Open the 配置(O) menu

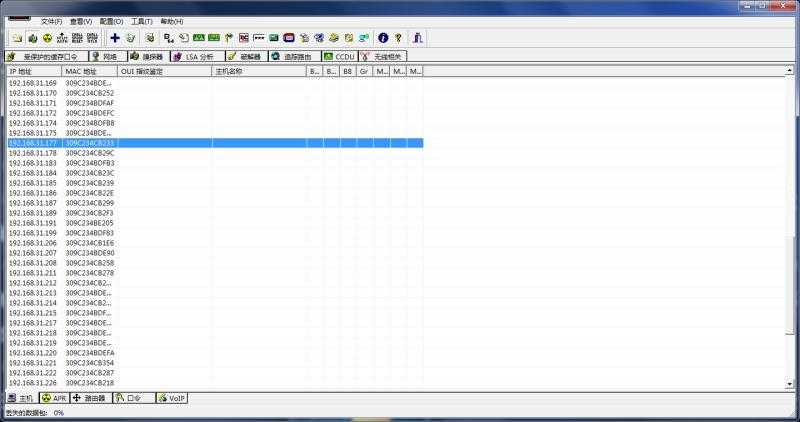(x=111, y=21)
